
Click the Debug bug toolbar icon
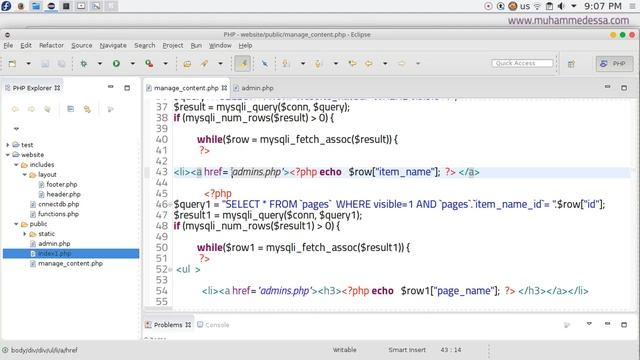tap(84, 64)
